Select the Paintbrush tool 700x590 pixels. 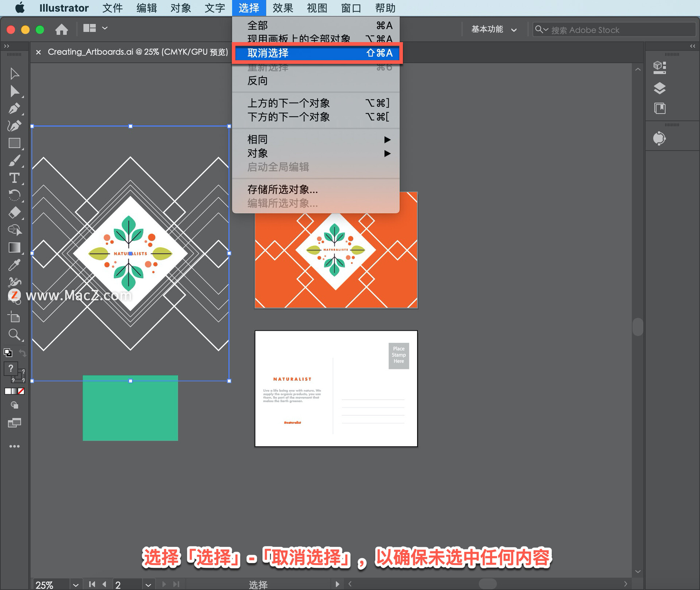click(14, 160)
